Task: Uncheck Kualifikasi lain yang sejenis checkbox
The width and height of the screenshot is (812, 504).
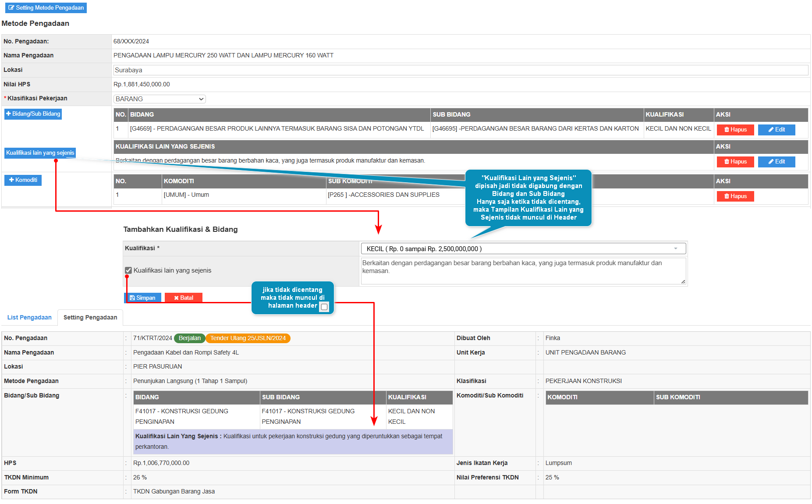Action: pos(128,271)
